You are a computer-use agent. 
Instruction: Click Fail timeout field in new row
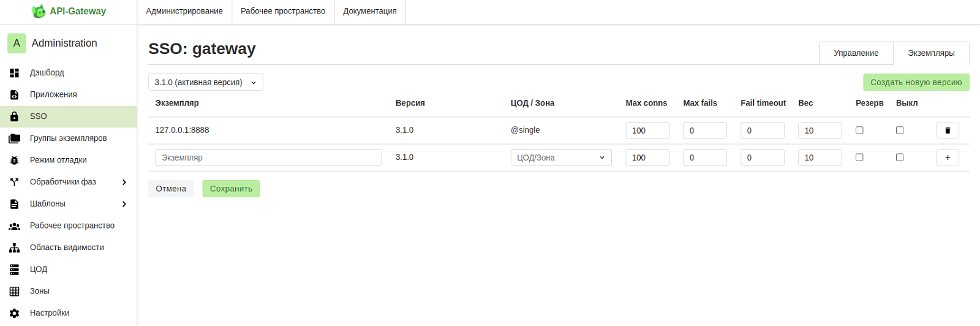pyautogui.click(x=763, y=157)
